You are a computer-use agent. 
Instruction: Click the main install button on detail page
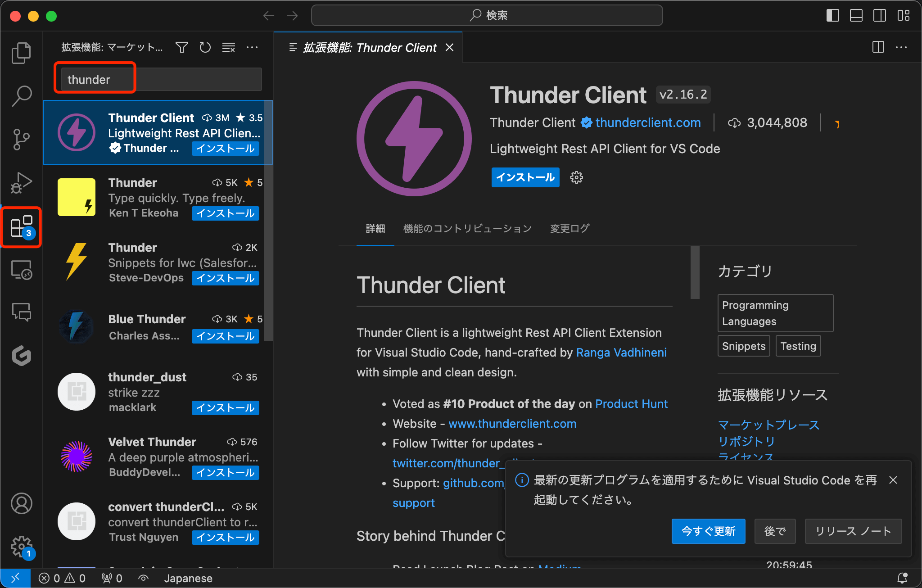(x=525, y=177)
